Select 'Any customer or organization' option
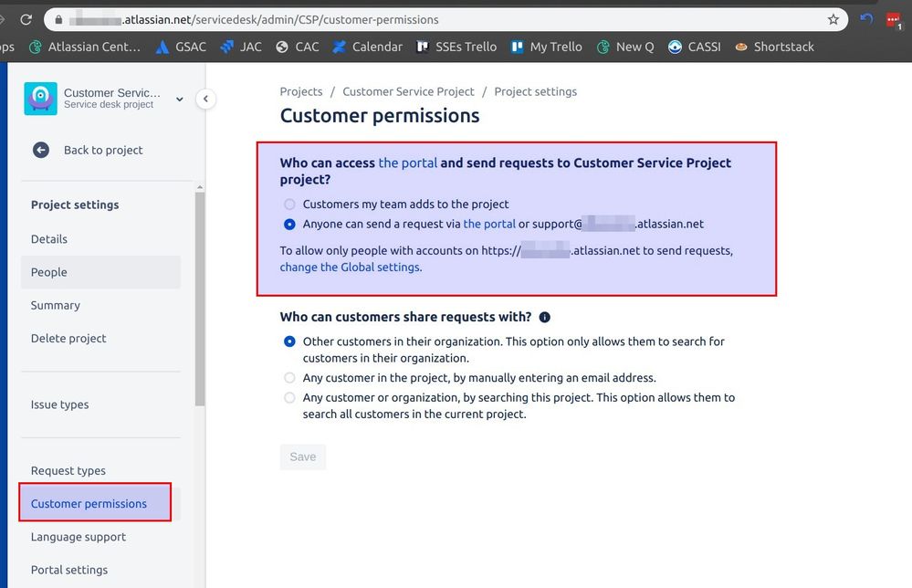 coord(289,397)
